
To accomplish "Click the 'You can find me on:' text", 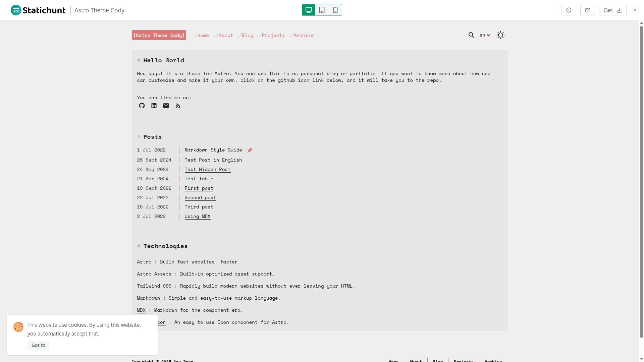I will tap(164, 98).
